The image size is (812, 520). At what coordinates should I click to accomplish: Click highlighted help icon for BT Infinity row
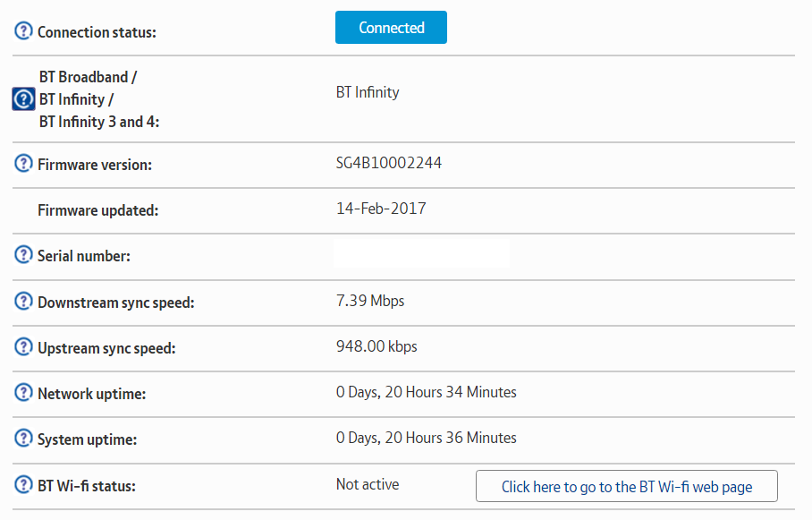(x=23, y=99)
